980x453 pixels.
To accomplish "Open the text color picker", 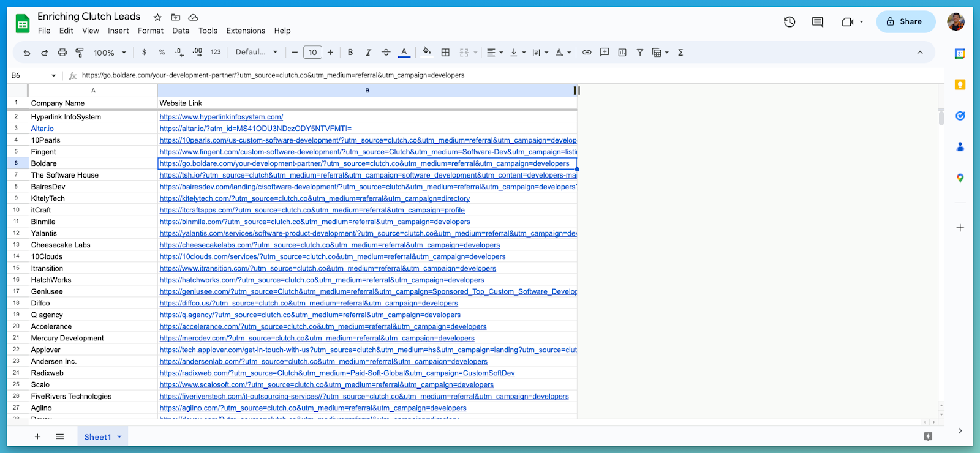I will point(404,53).
